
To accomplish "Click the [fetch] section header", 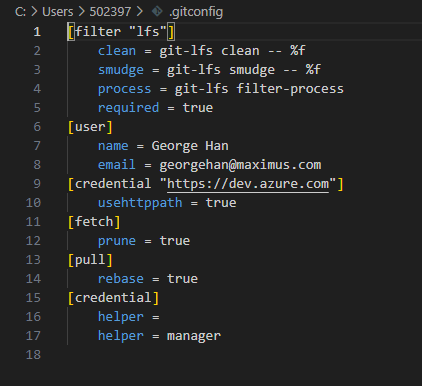I will (94, 222).
